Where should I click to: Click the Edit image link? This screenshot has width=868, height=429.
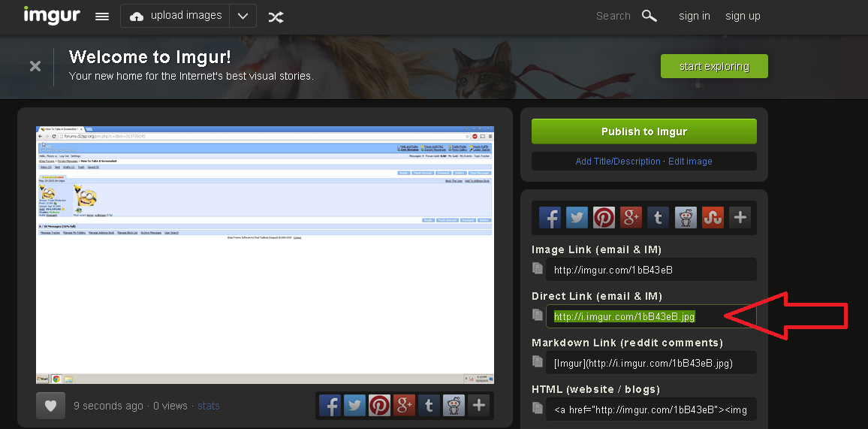(x=690, y=162)
